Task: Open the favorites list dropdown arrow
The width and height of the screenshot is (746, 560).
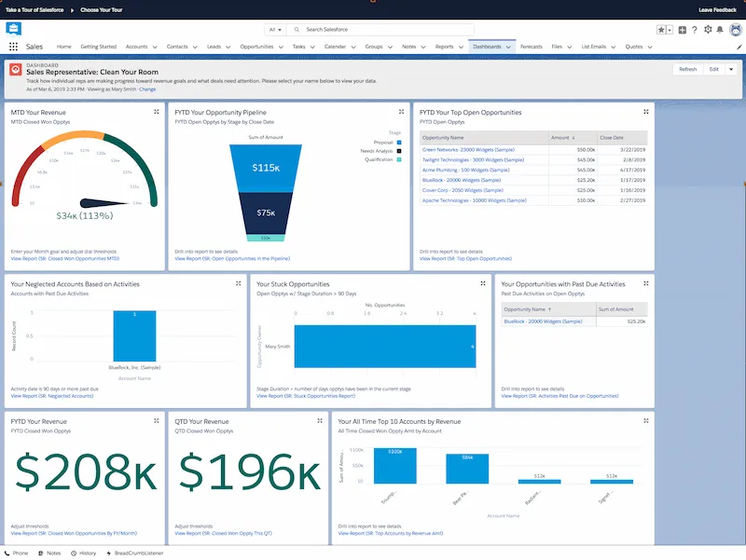Action: (x=670, y=29)
